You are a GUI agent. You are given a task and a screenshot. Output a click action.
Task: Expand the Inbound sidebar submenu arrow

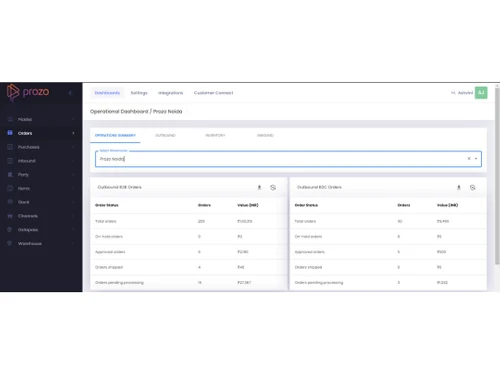[73, 161]
